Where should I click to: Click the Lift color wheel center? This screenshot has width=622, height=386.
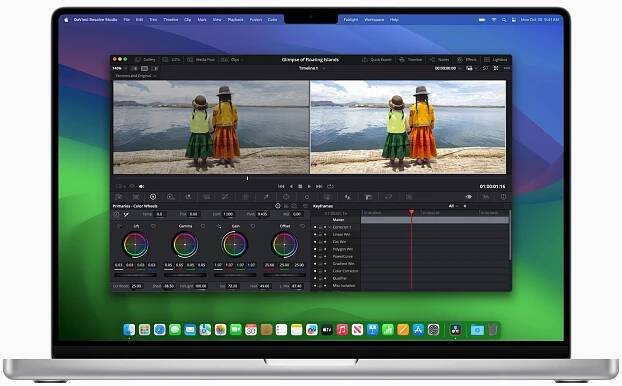(135, 244)
